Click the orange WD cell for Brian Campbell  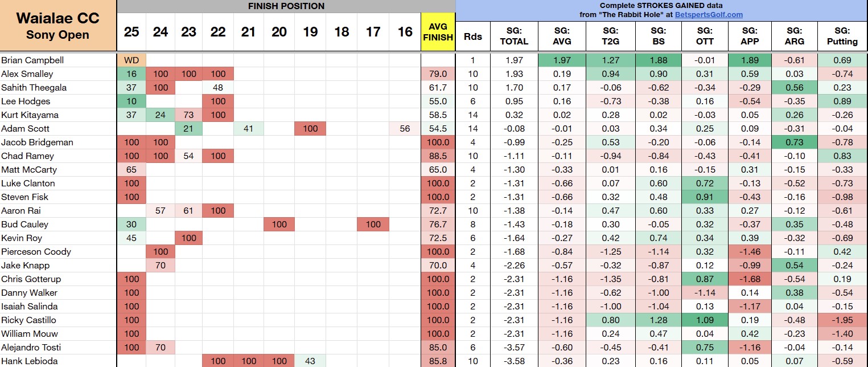pyautogui.click(x=131, y=60)
